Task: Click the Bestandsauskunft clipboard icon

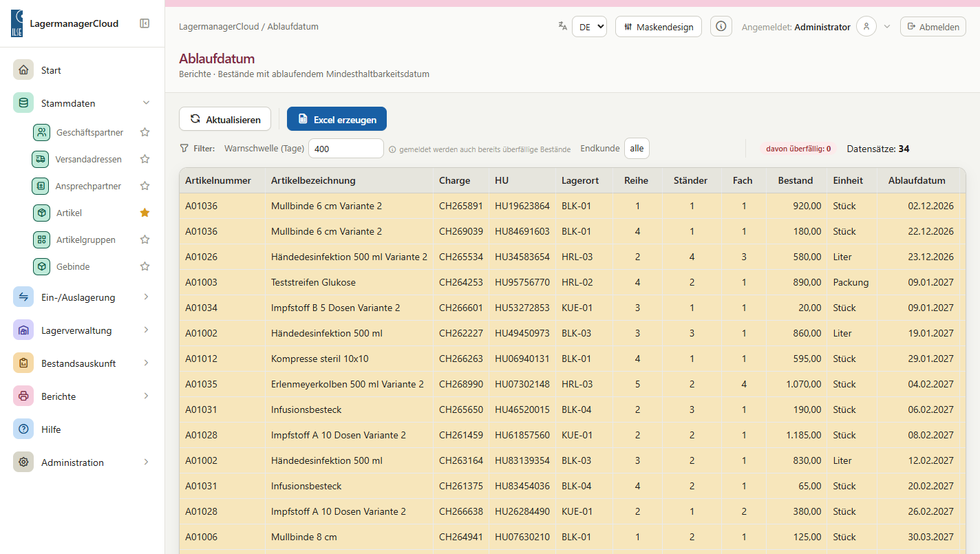Action: tap(23, 363)
